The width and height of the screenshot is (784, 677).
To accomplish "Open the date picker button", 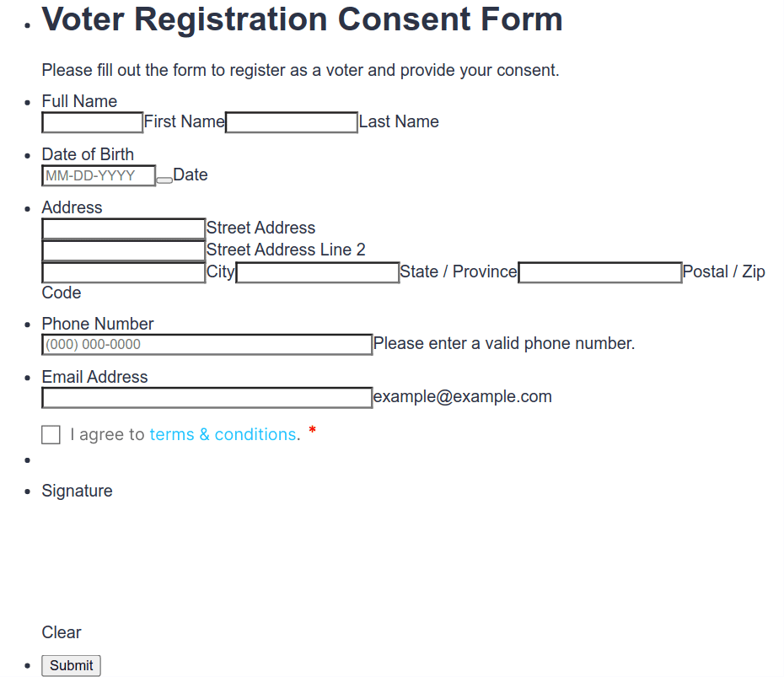I will pyautogui.click(x=164, y=180).
